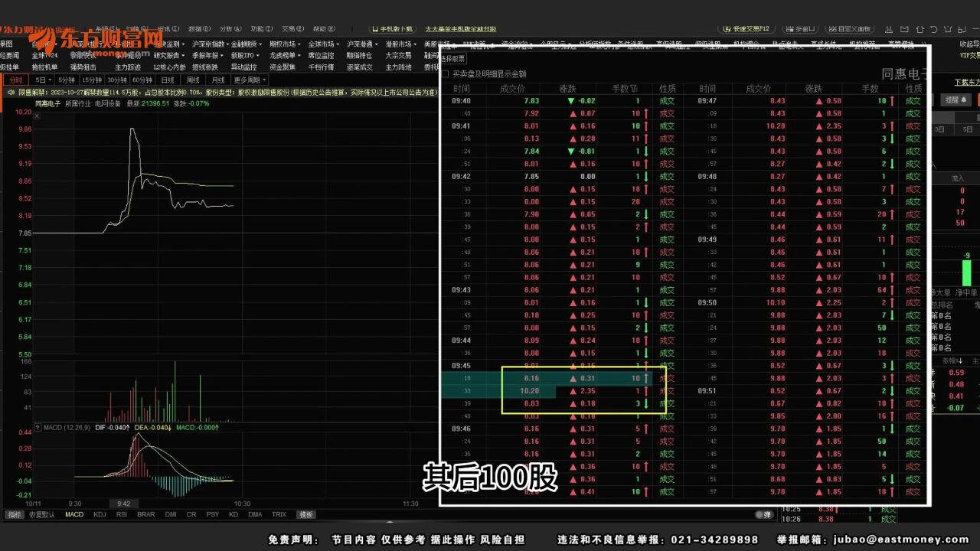The image size is (980, 551).
Task: Select the TRIX indicator tab
Action: (x=279, y=514)
